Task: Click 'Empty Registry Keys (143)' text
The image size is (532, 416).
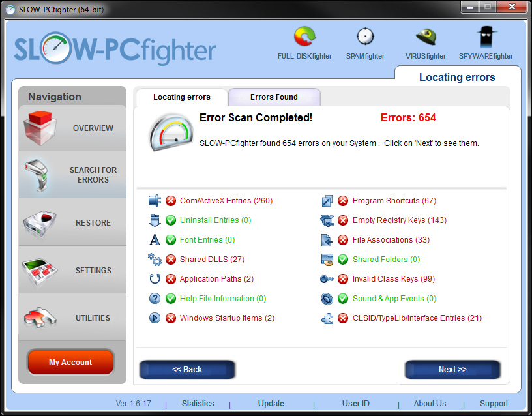Action: click(400, 220)
